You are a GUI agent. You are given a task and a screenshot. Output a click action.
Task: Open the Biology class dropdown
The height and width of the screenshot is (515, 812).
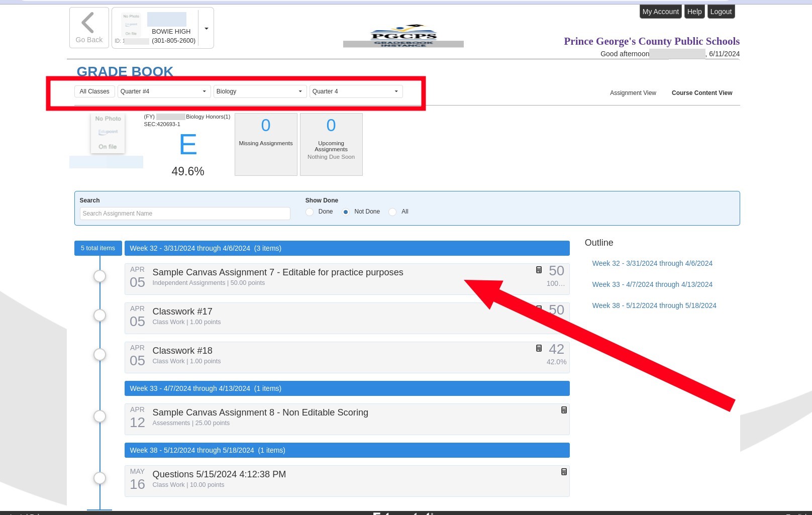point(259,91)
